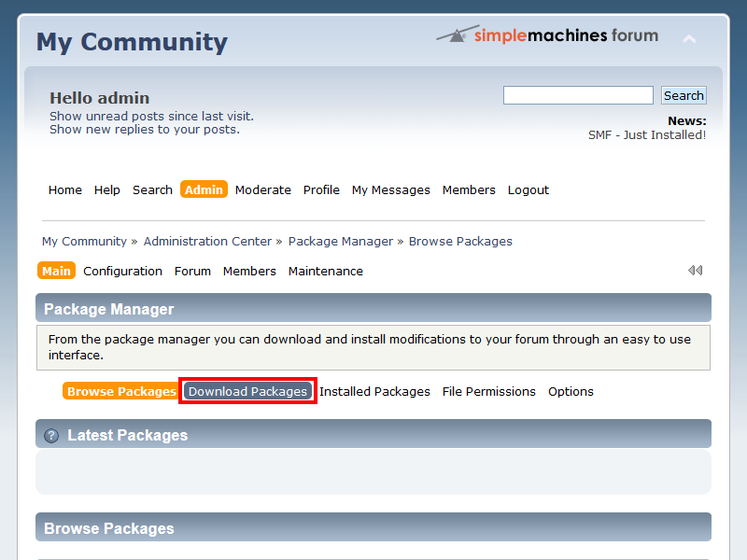Open the Moderate menu item
Viewport: 747px width, 560px height.
pos(262,190)
